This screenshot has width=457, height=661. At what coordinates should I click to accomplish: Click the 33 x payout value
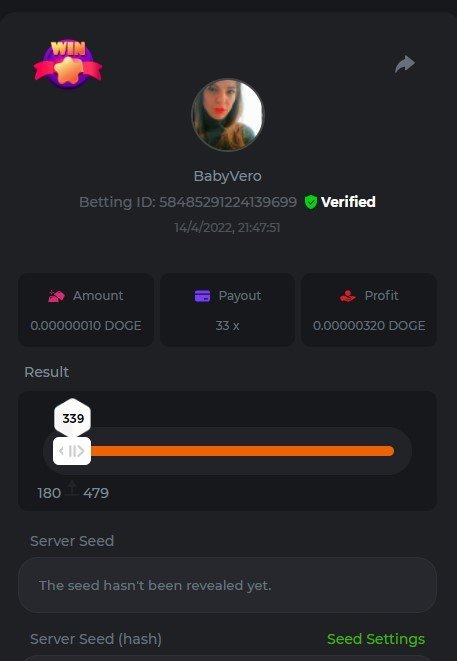pyautogui.click(x=228, y=325)
